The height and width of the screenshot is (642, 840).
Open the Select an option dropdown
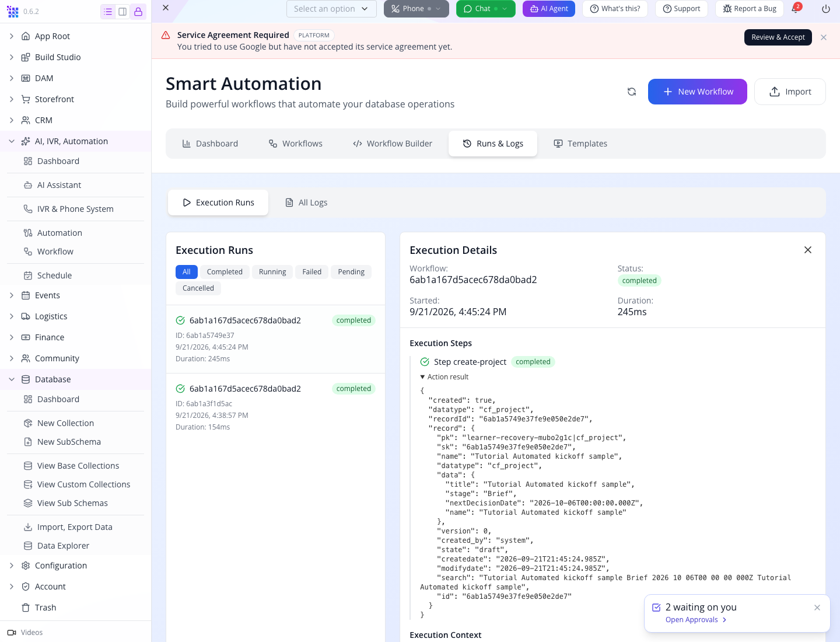[331, 9]
